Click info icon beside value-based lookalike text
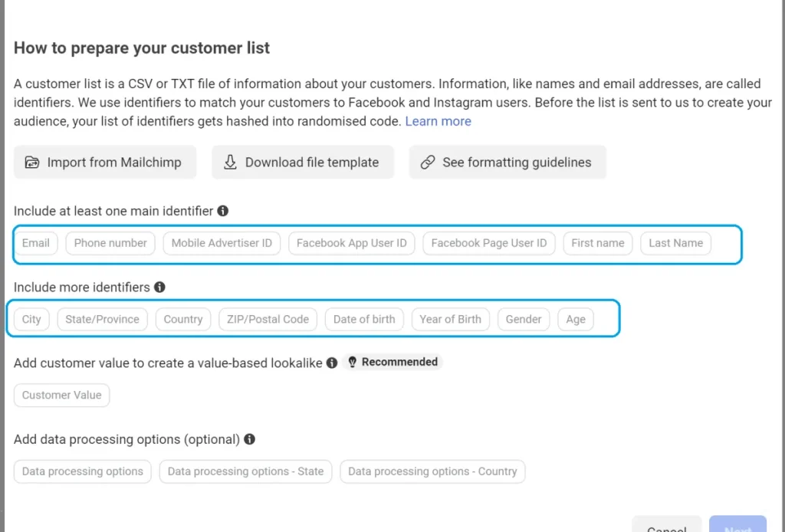 pyautogui.click(x=332, y=363)
